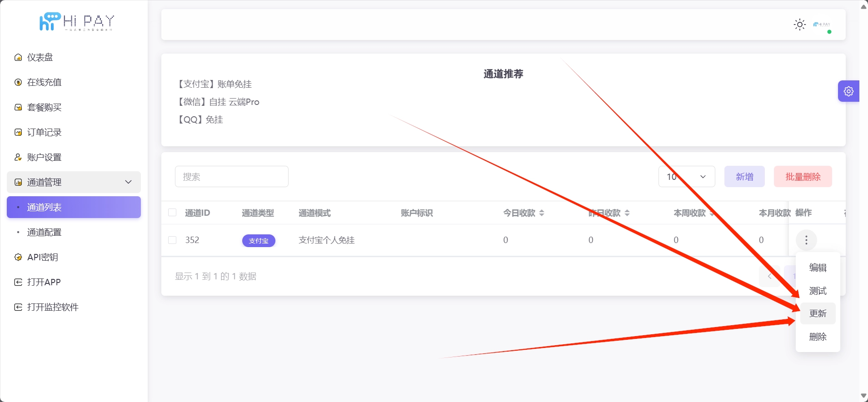Click the 打开监控软件 icon
Viewport: 868px width, 402px height.
click(18, 307)
